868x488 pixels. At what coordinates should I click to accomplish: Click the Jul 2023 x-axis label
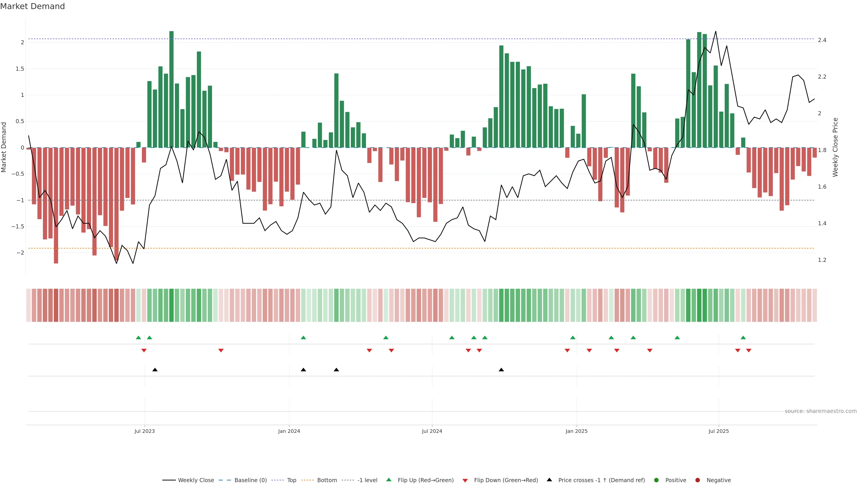145,431
